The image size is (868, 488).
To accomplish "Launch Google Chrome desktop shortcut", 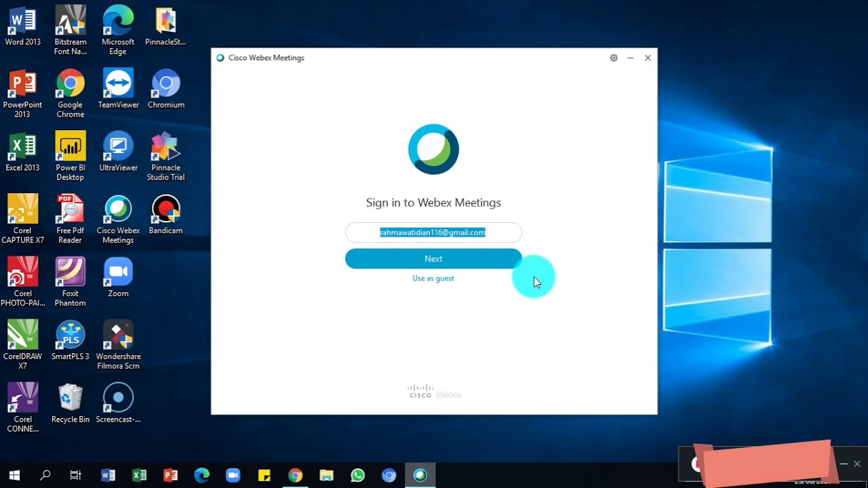I will (71, 94).
